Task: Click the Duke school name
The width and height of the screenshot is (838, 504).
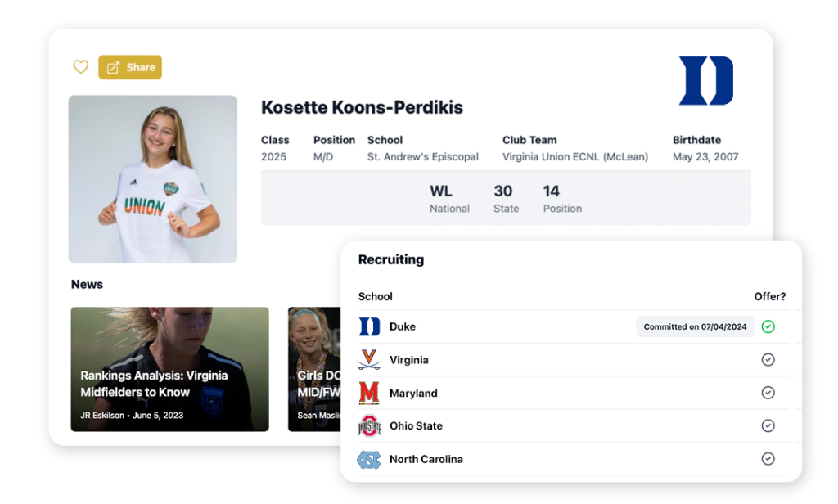Action: pyautogui.click(x=403, y=326)
